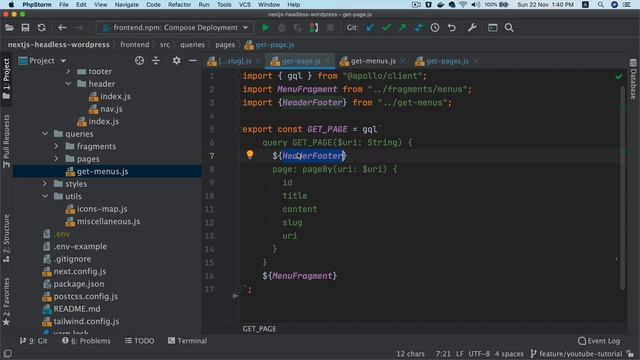This screenshot has height=360, width=640.
Task: Select miscellaneous.js in the project tree
Action: tap(108, 221)
